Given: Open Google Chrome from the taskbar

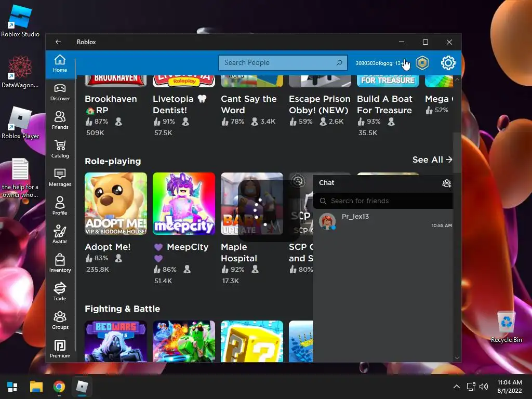Looking at the screenshot, I should pyautogui.click(x=59, y=387).
